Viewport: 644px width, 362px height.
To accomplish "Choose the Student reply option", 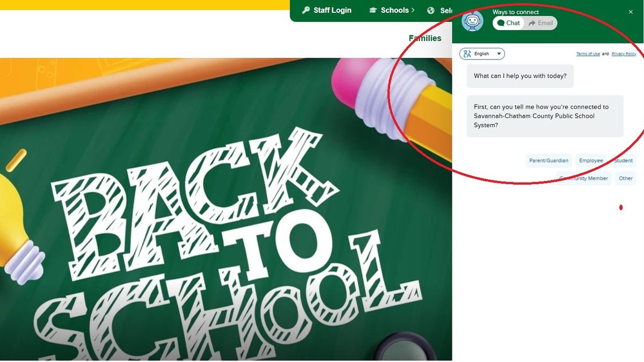I will (623, 161).
